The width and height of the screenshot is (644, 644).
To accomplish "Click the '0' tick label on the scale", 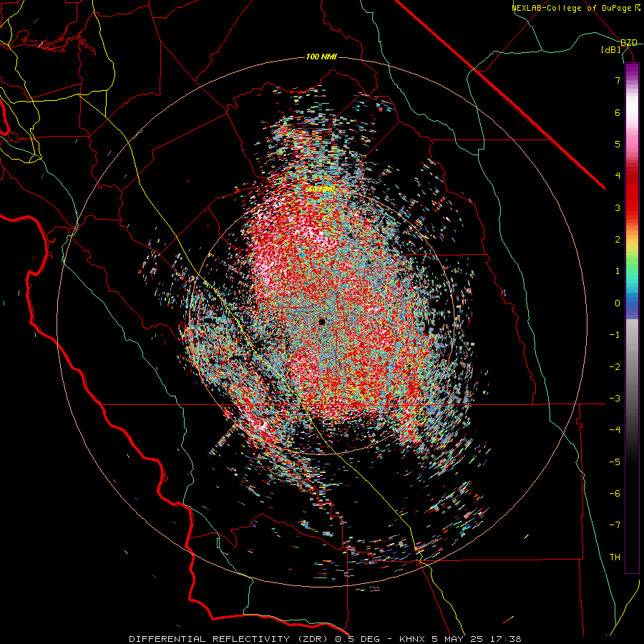I will tap(618, 303).
